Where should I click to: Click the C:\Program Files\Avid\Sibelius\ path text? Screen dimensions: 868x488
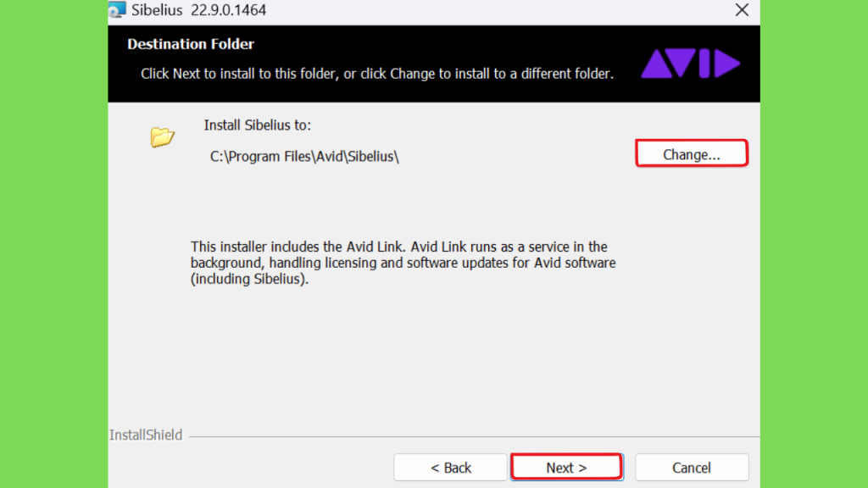(304, 157)
